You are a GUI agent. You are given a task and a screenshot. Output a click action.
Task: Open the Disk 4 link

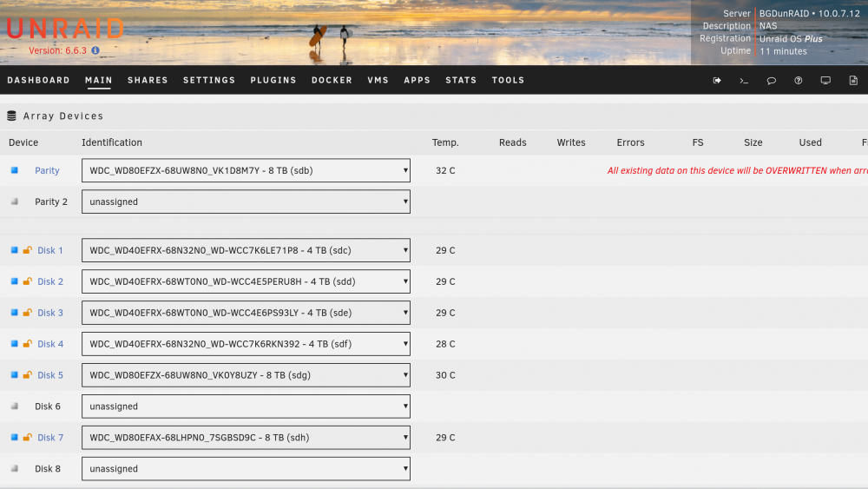click(50, 344)
